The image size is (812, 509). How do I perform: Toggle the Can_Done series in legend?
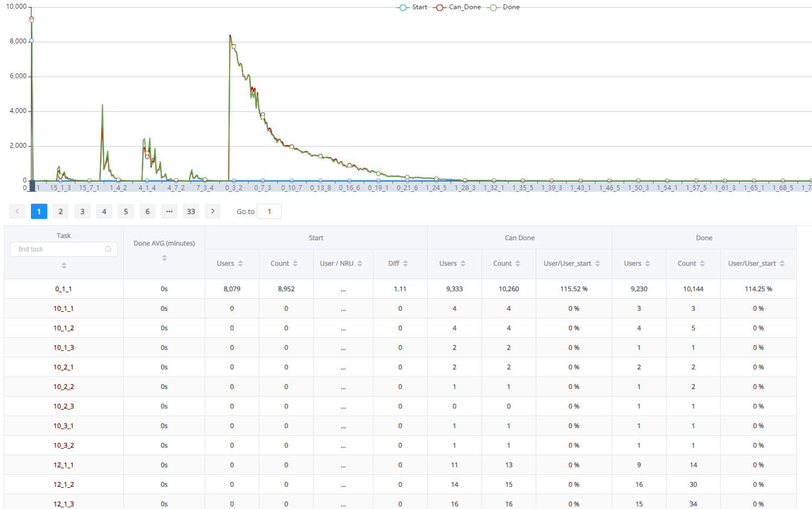458,7
